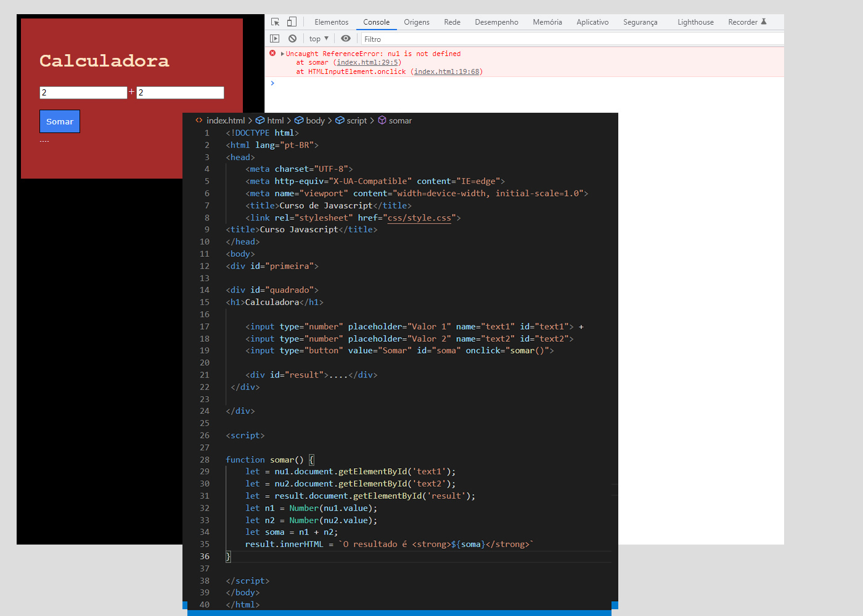Click the <div id="result"> code line
Image resolution: width=863 pixels, height=616 pixels.
click(311, 375)
